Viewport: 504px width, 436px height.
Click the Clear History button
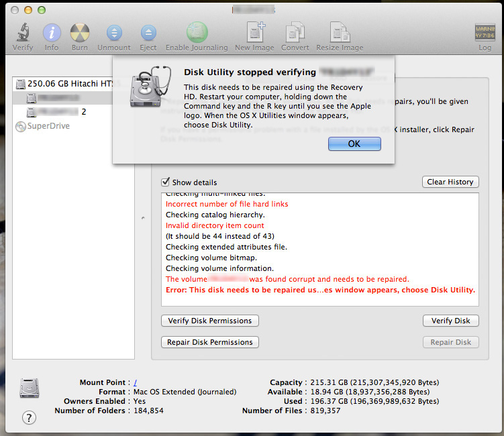click(x=450, y=182)
